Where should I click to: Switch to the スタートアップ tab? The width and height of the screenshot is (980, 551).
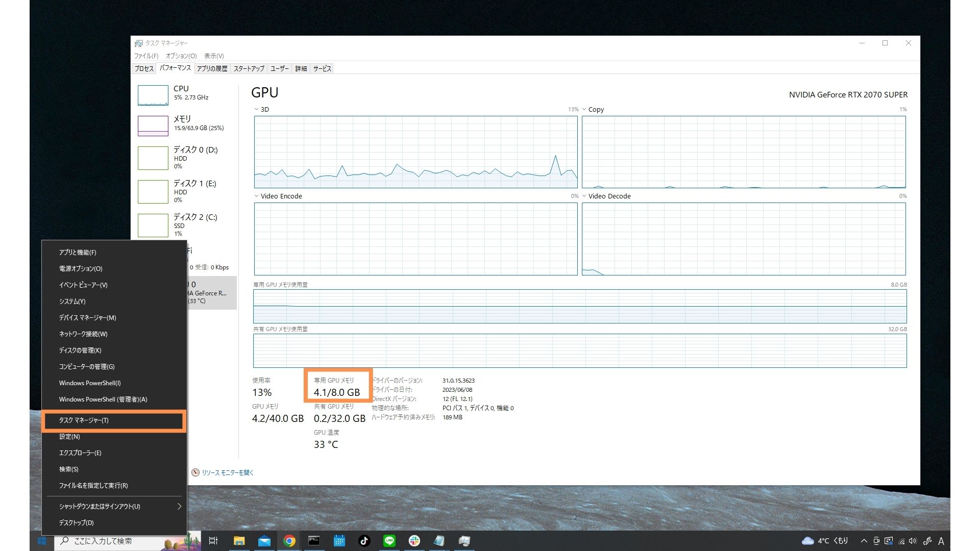249,68
